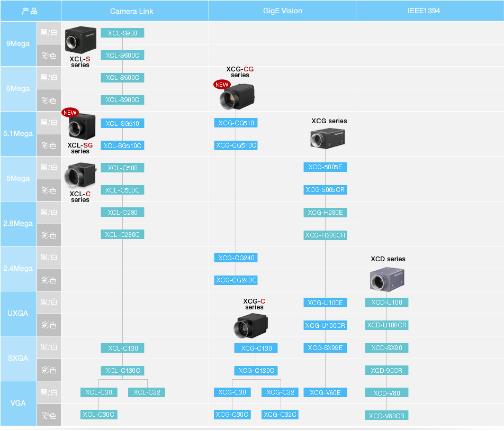Select the XCG-CG series camera image

[x=237, y=97]
